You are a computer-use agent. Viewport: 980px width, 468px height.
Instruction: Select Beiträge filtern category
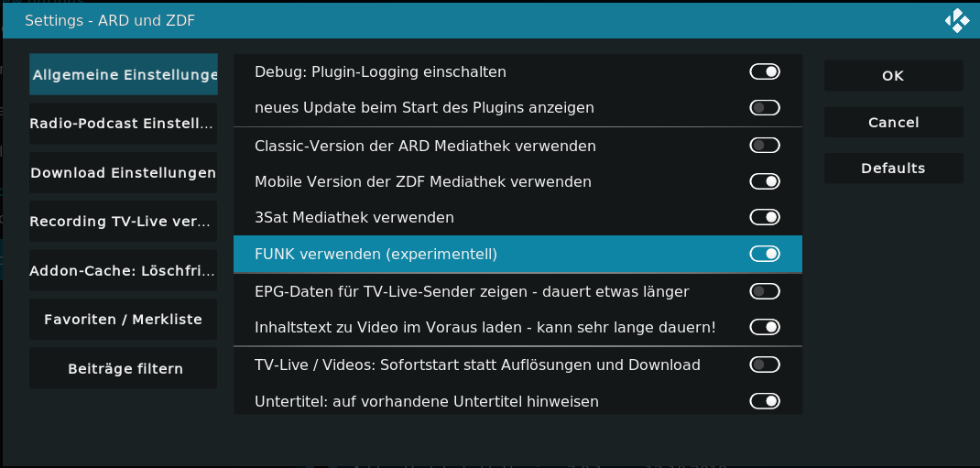[123, 369]
